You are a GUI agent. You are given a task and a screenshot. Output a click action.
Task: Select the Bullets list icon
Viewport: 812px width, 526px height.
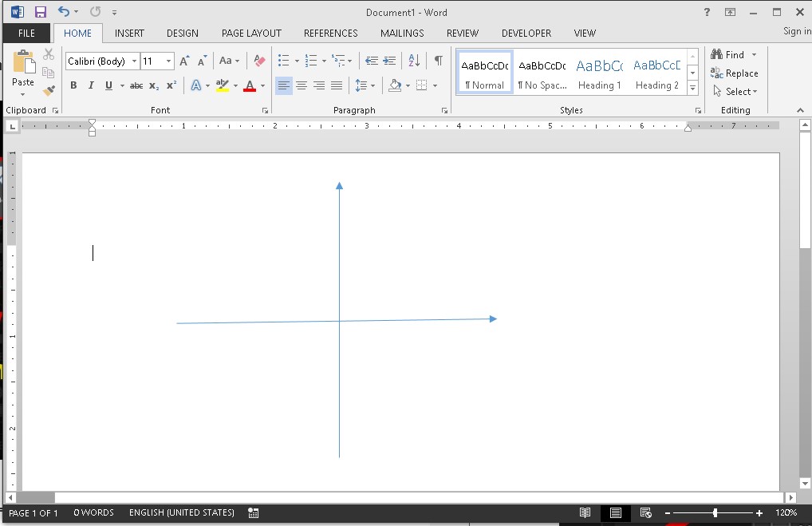pyautogui.click(x=283, y=61)
